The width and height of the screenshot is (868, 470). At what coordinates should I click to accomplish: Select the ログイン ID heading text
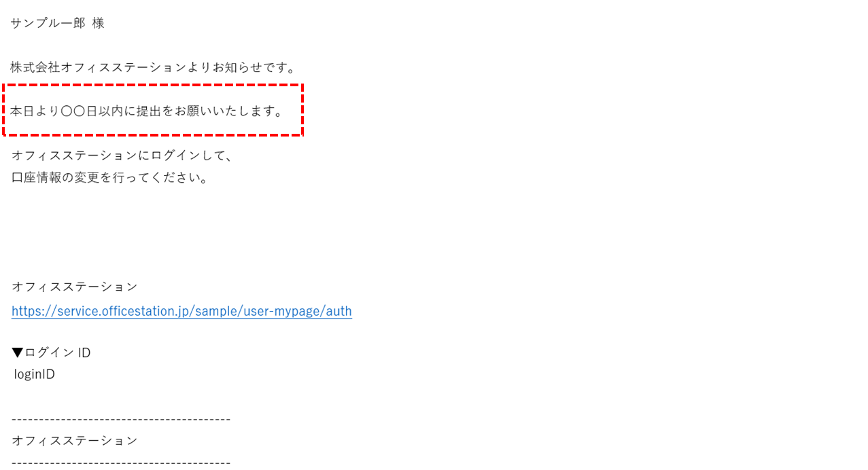pos(57,352)
